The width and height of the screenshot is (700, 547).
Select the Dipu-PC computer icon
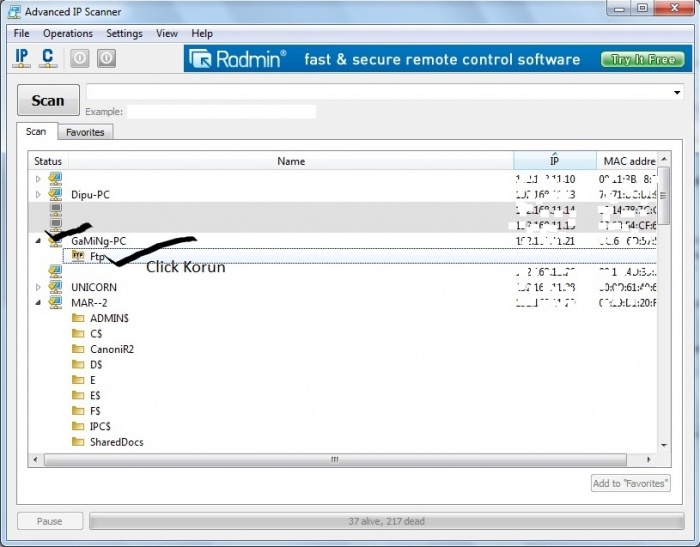pos(55,194)
